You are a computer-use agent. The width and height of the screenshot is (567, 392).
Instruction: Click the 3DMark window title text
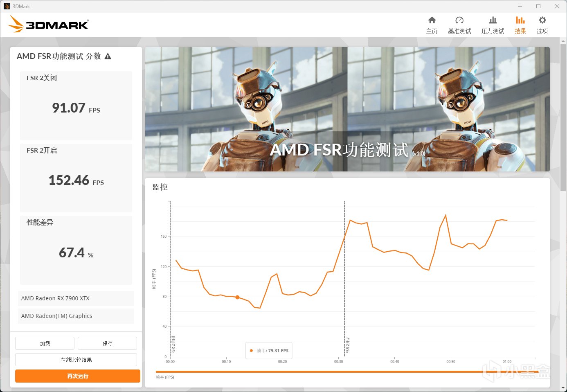click(21, 7)
